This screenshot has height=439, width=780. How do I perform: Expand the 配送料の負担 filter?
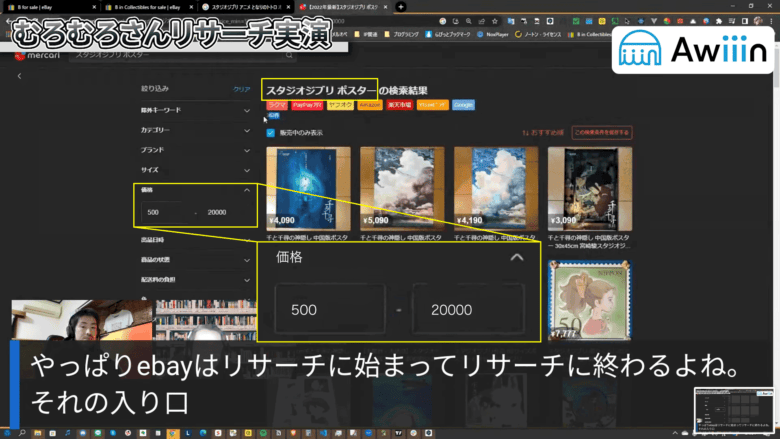[195, 279]
